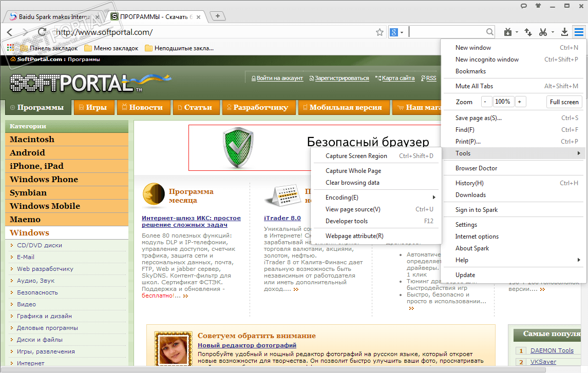
Task: Expand the Tools submenu arrow
Action: coord(579,153)
